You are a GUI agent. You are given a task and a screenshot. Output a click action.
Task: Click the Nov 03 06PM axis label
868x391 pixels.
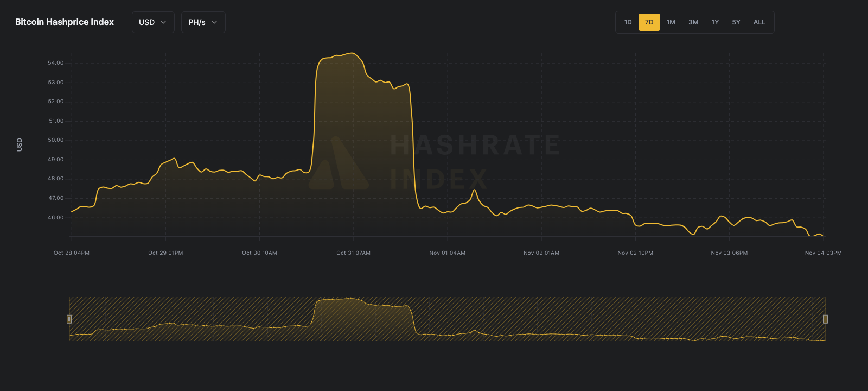point(729,253)
